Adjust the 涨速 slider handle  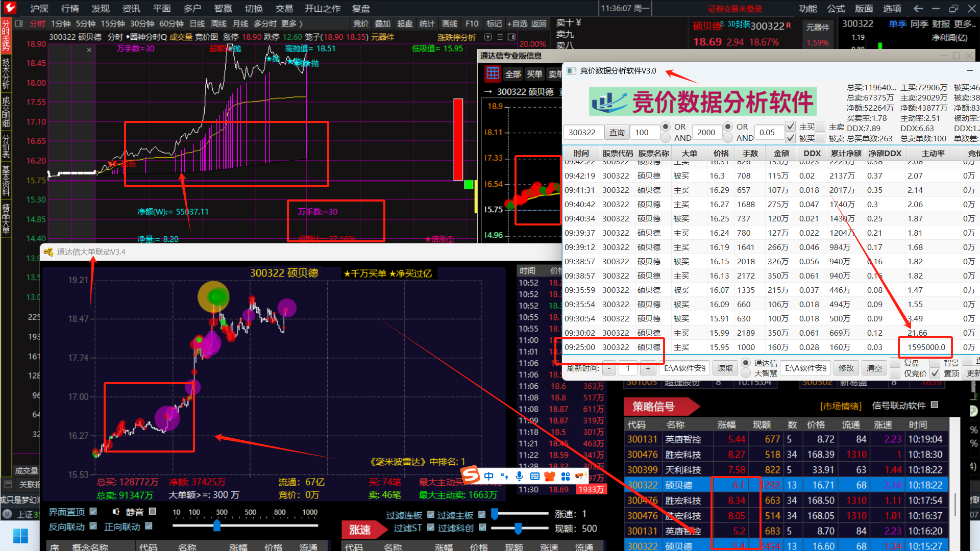click(x=494, y=514)
